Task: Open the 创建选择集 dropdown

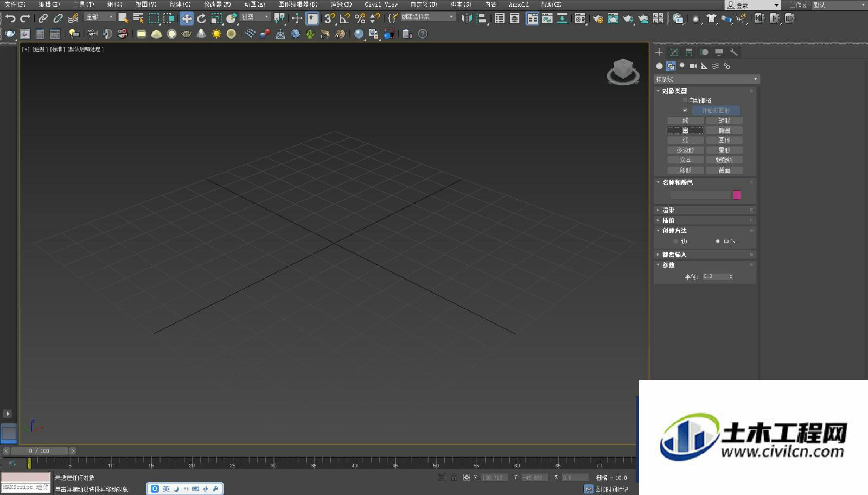Action: point(427,17)
